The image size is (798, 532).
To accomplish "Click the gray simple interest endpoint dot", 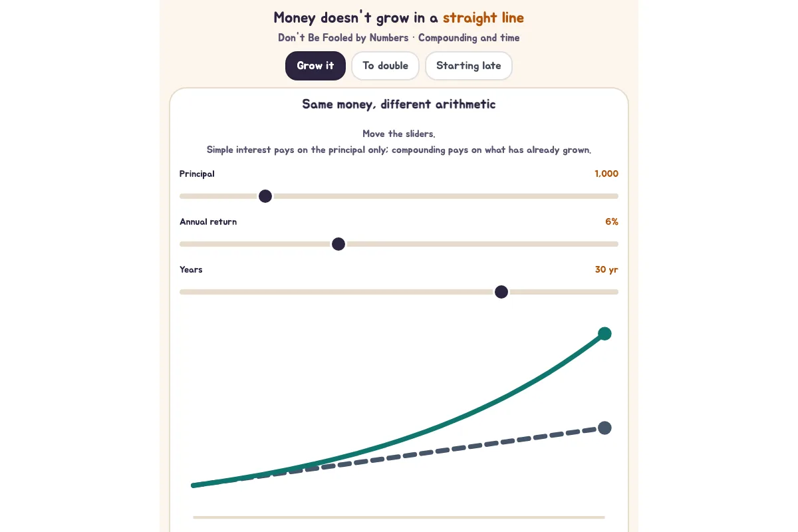I will [x=604, y=428].
